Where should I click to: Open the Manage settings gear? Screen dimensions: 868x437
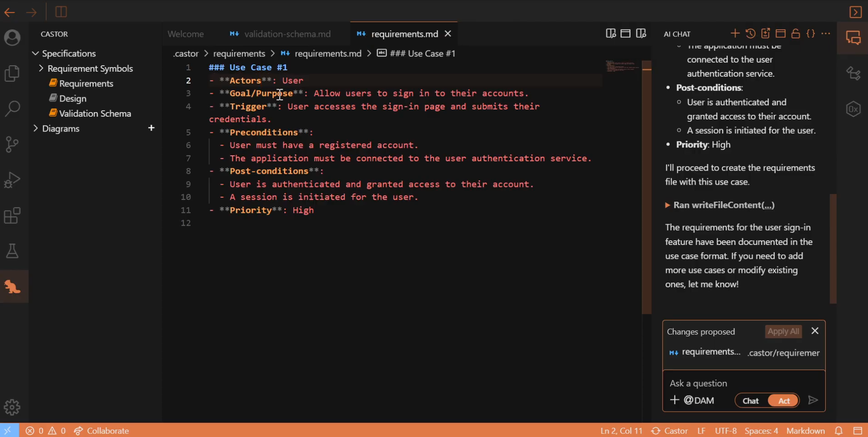pyautogui.click(x=12, y=407)
